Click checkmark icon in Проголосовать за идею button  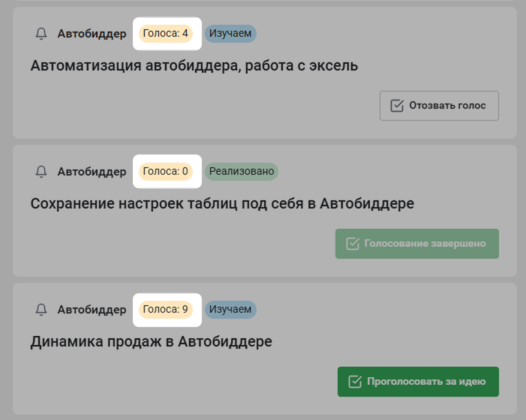pos(355,382)
